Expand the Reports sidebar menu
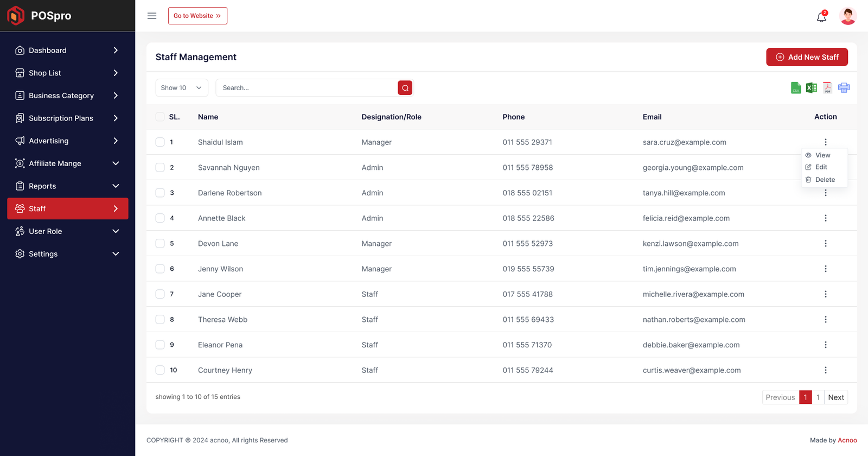 point(67,186)
